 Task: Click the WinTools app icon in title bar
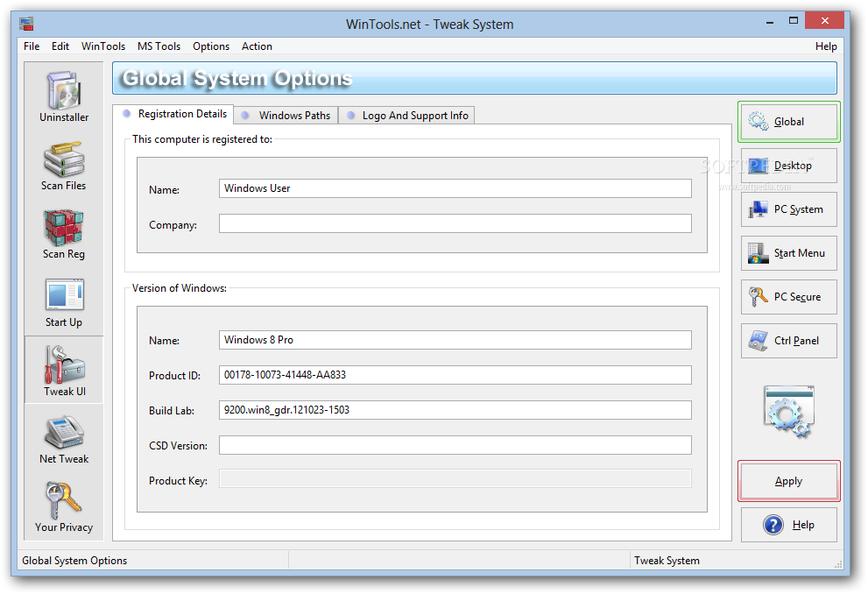26,24
